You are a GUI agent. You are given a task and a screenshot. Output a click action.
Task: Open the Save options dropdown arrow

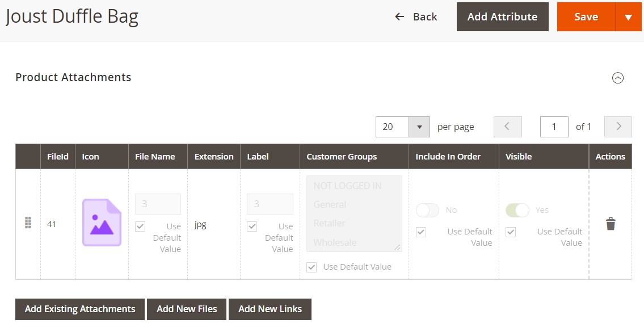pyautogui.click(x=628, y=17)
